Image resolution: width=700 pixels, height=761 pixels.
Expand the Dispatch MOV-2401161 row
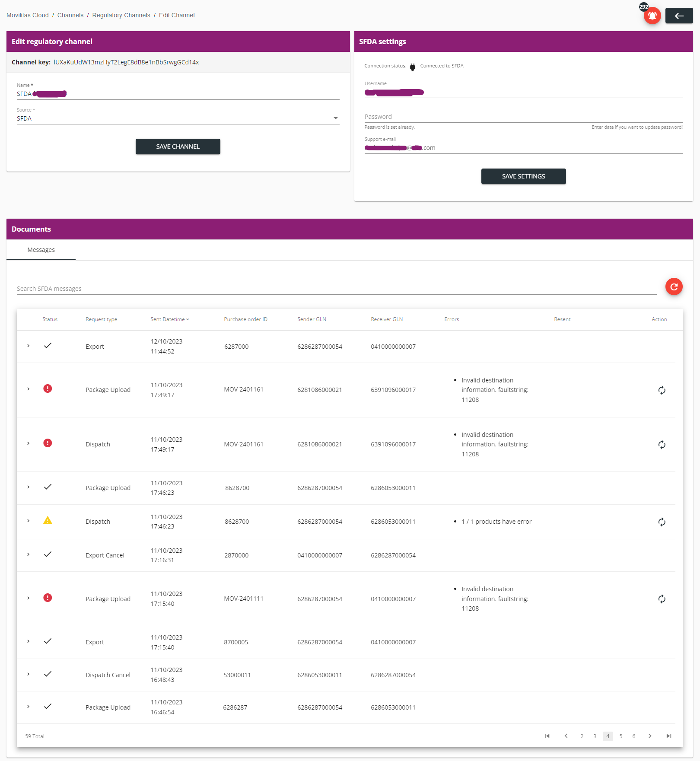29,443
